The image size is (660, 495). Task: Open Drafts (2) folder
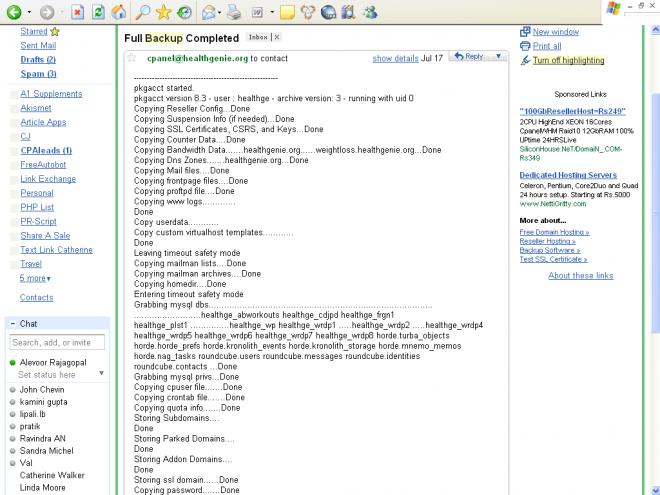tap(38, 59)
